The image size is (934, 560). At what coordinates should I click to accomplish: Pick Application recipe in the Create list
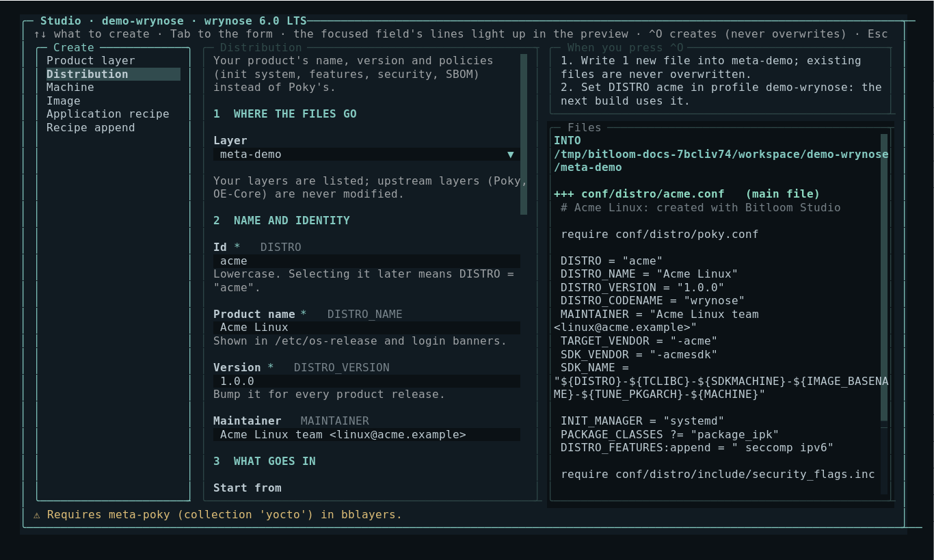click(113, 114)
